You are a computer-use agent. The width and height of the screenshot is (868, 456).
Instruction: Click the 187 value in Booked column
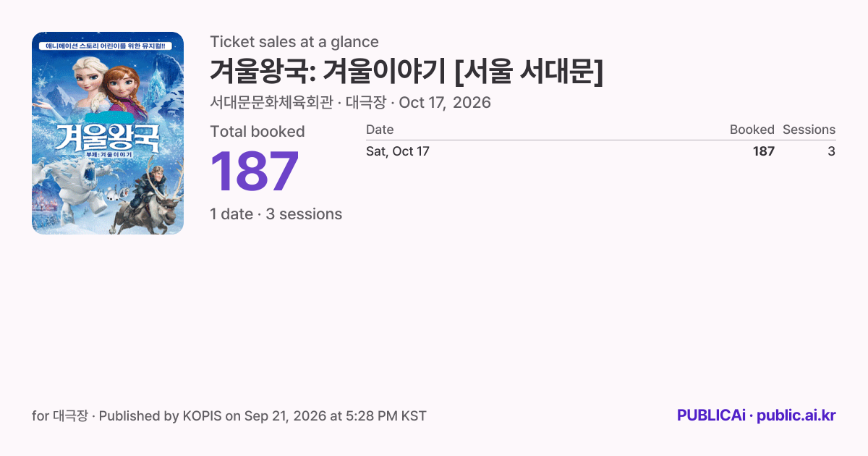coord(763,151)
